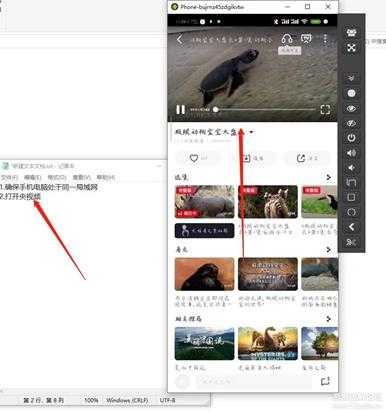Image resolution: width=386 pixels, height=413 pixels.
Task: Expand the 选集 episode list arrow
Action: [329, 177]
